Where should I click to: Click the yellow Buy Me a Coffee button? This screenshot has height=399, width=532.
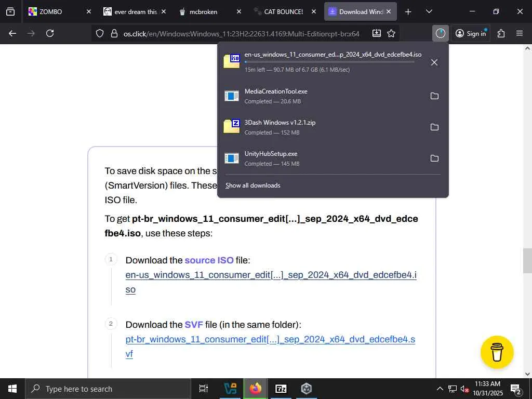point(497,352)
